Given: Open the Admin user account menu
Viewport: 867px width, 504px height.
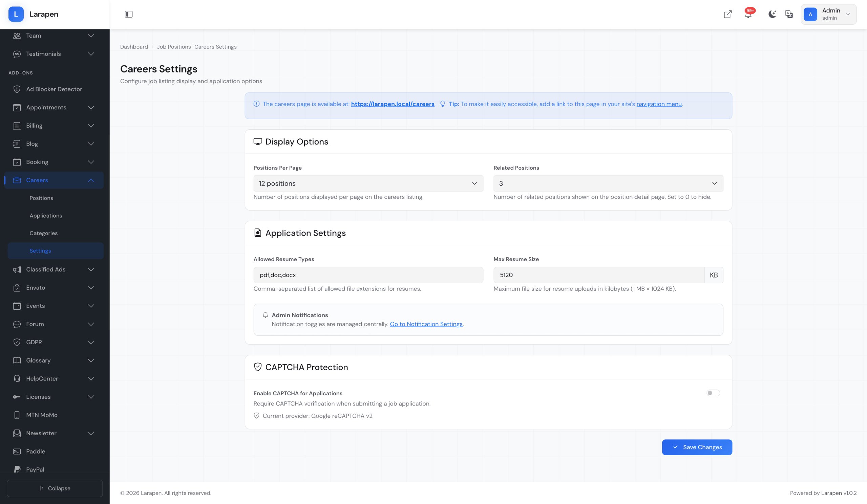Looking at the screenshot, I should (x=828, y=14).
